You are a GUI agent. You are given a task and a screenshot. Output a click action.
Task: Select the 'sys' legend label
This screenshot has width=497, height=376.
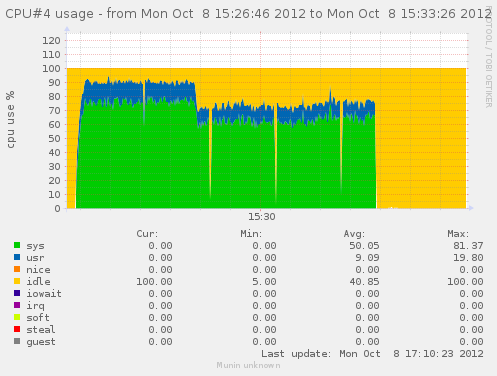[x=35, y=246]
